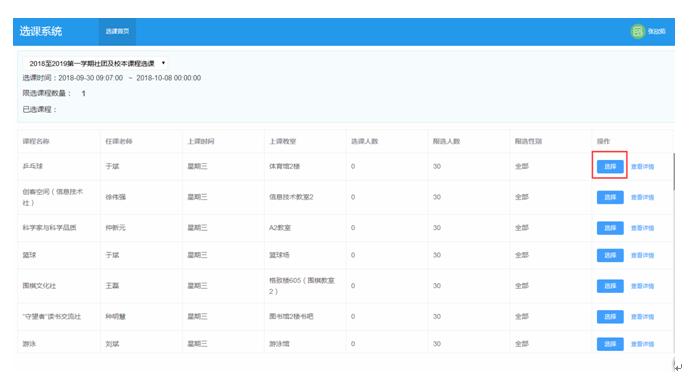Click classroom 信息技术教室2
This screenshot has width=690, height=376.
click(291, 197)
